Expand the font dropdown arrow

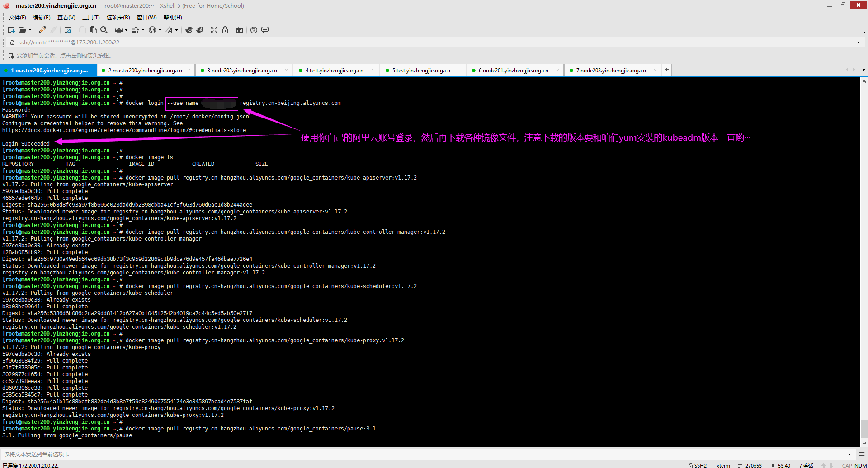(x=176, y=30)
